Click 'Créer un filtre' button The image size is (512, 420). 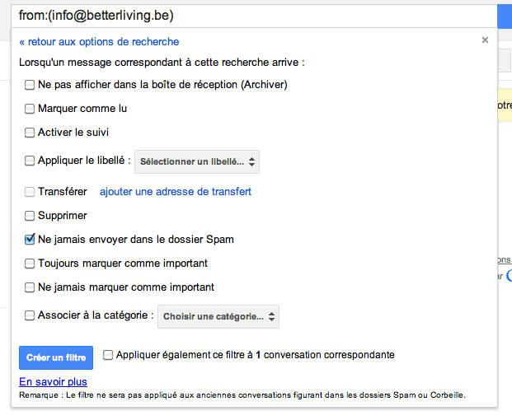coord(56,357)
